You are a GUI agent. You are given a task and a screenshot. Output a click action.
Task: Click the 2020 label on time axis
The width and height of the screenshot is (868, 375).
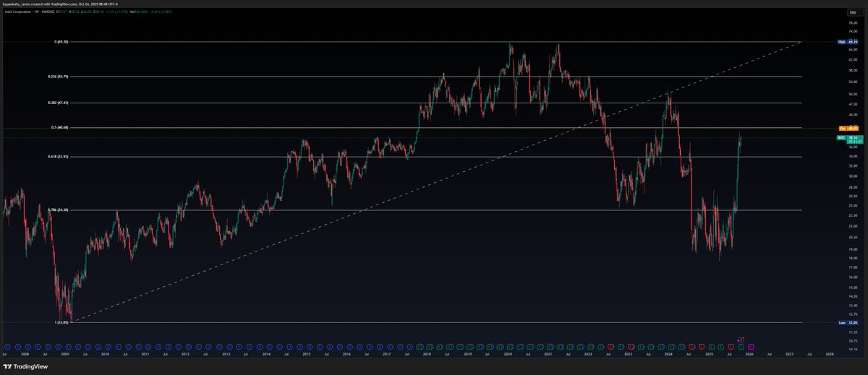coord(508,355)
